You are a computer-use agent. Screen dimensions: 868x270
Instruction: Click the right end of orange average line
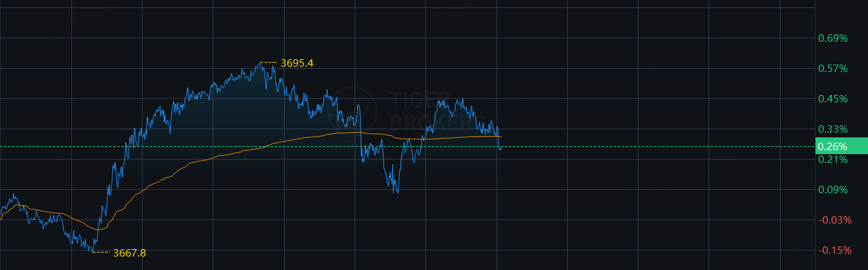point(501,137)
